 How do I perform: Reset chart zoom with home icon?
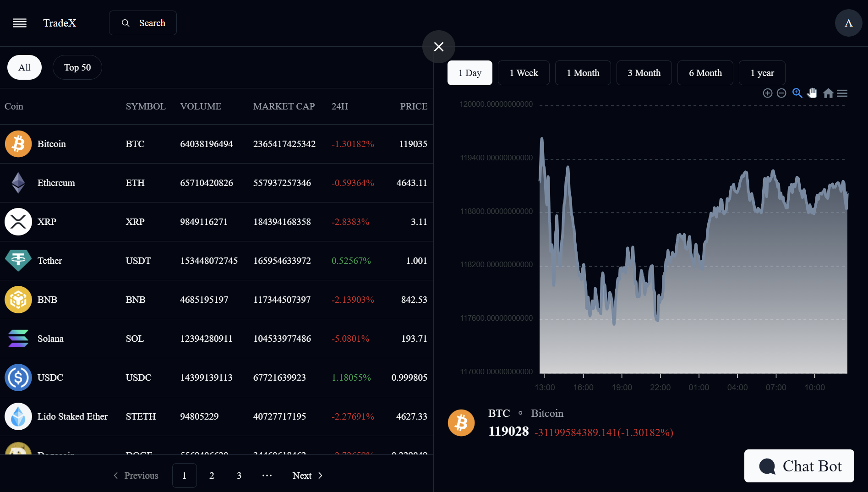[828, 93]
